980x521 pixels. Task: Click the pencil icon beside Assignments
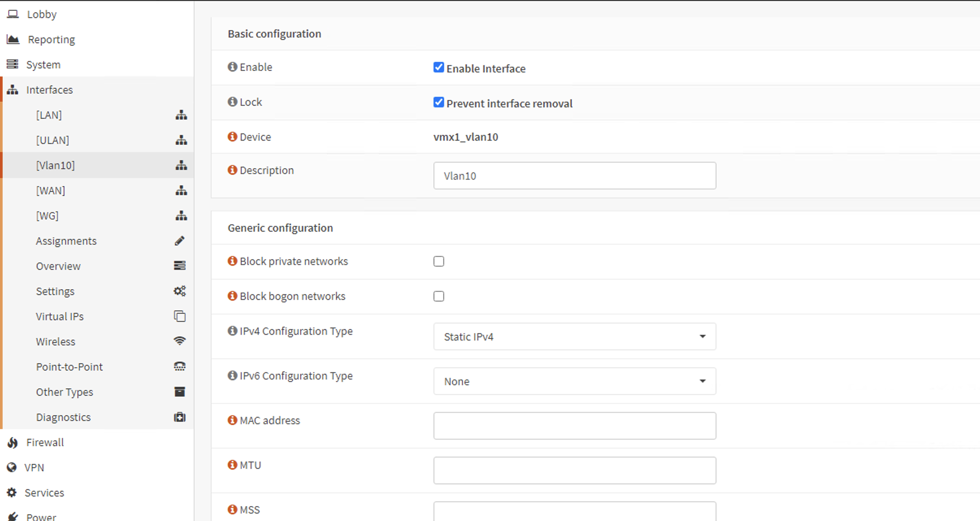(x=180, y=241)
